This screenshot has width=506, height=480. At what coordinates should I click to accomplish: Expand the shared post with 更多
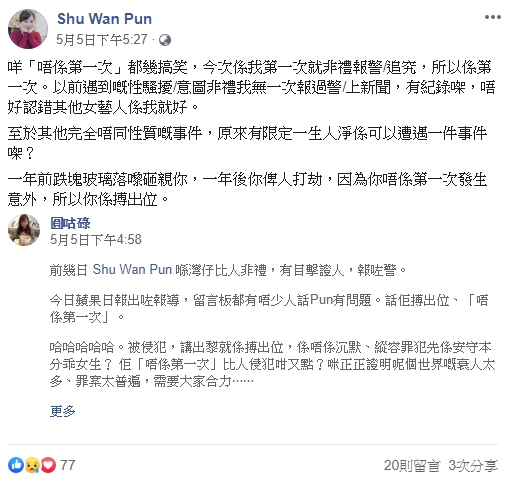tap(62, 411)
